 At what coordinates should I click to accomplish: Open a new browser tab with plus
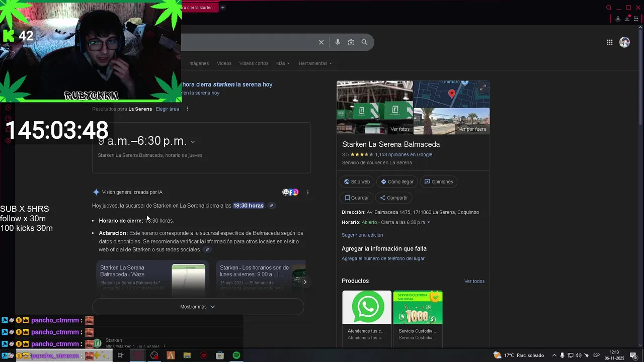coord(223,8)
